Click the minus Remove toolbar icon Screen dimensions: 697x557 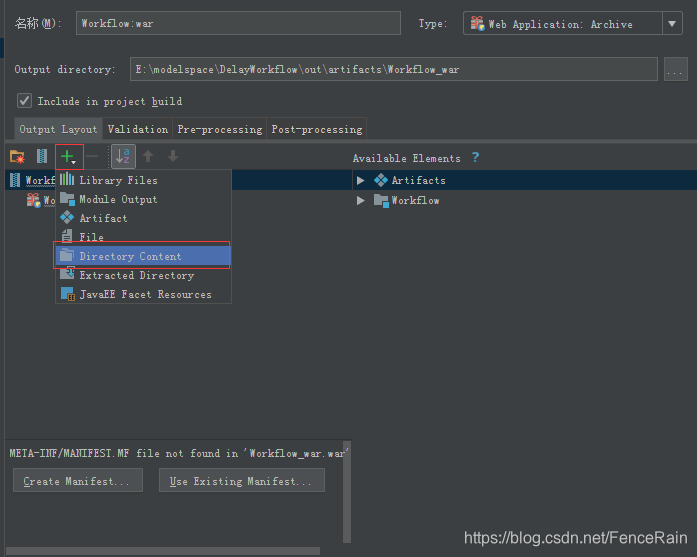click(92, 156)
